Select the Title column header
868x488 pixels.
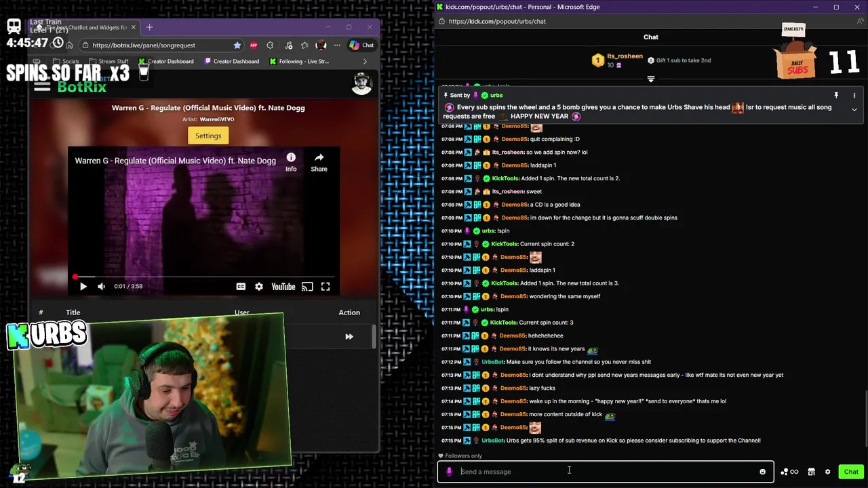[73, 312]
